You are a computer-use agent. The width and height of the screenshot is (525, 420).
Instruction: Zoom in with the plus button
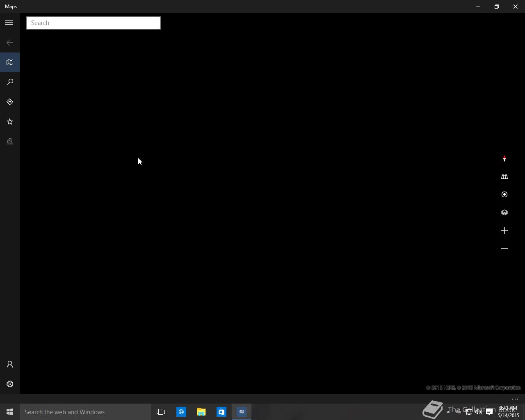[x=504, y=231]
